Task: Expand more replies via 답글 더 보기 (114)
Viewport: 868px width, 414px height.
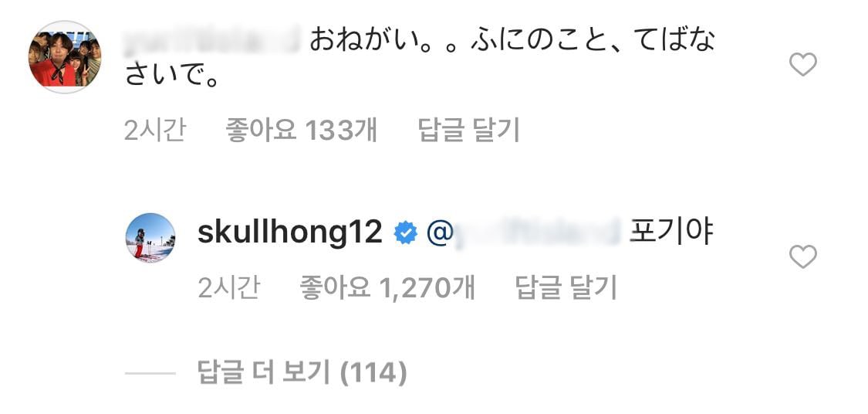Action: coord(302,372)
